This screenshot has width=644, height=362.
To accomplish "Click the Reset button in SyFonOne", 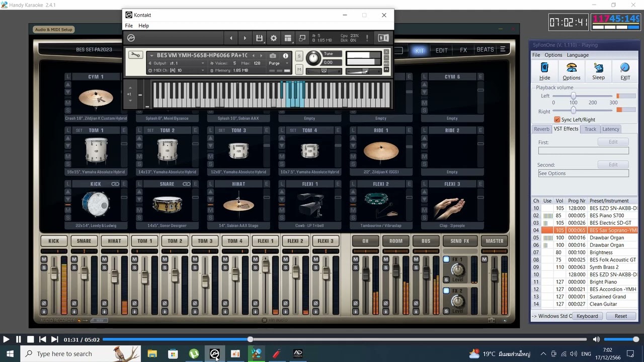I will (x=621, y=316).
